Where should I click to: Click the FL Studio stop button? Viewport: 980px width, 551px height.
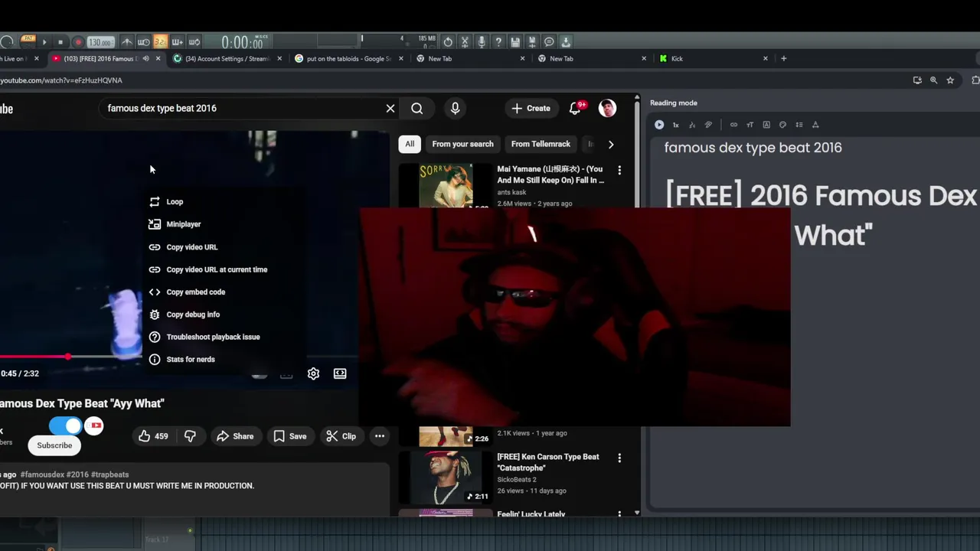pos(60,42)
